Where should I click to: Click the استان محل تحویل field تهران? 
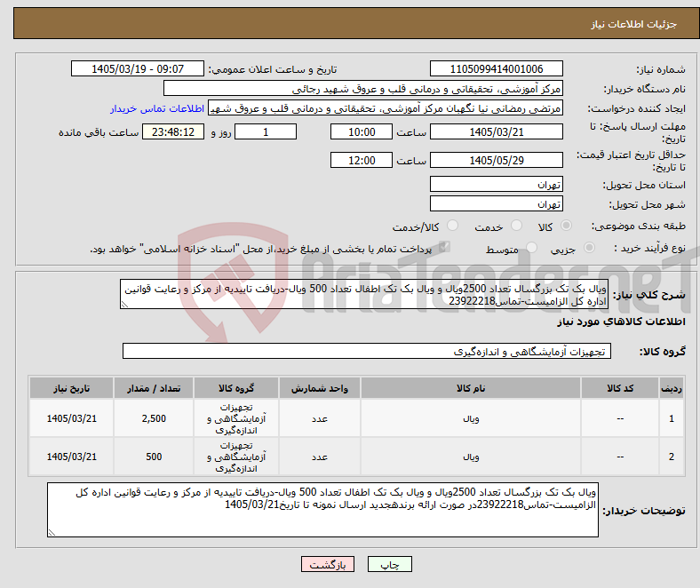496,184
